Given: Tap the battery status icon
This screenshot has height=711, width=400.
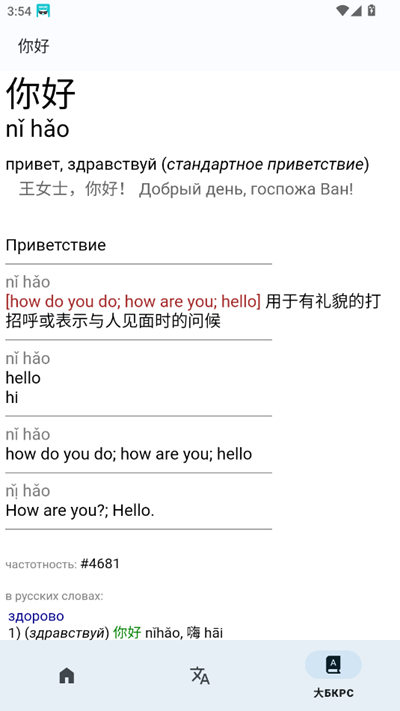Looking at the screenshot, I should coord(371,10).
